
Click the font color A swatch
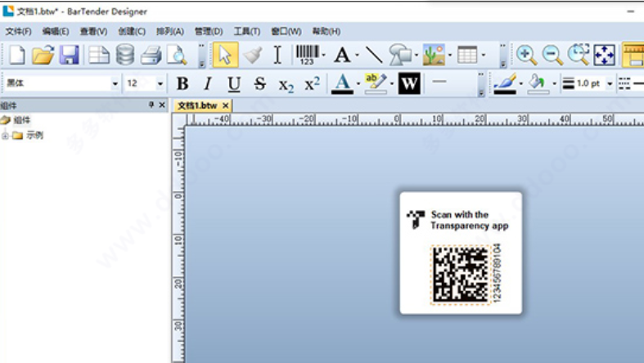click(341, 83)
